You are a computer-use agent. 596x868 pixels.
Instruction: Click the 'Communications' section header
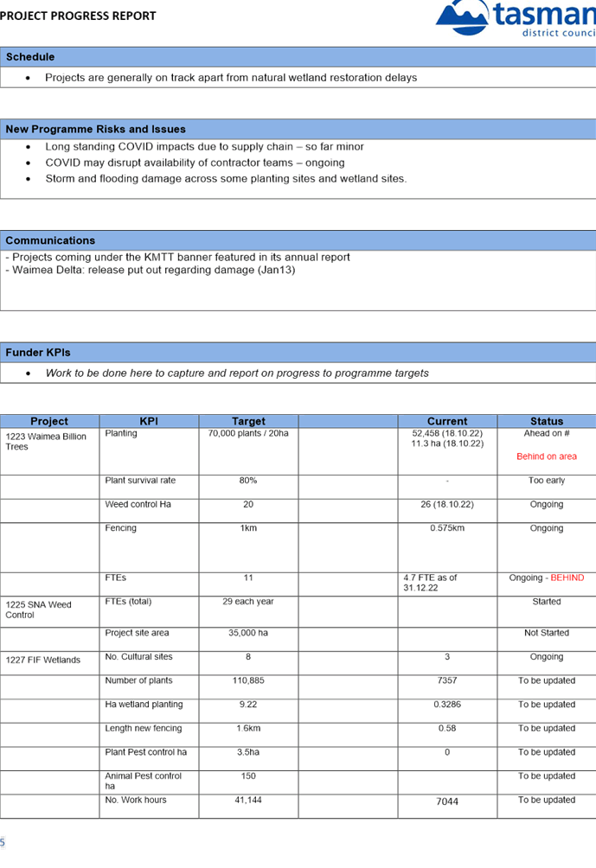(298, 240)
